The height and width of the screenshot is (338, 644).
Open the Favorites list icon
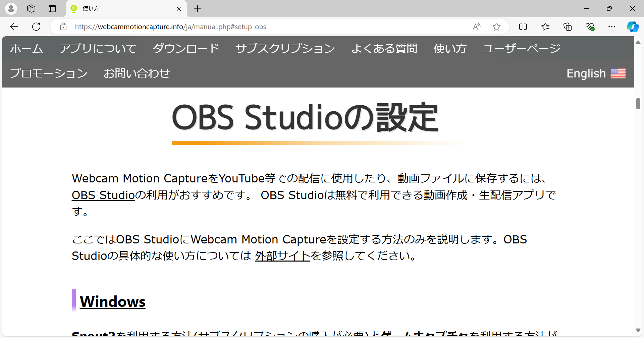[545, 26]
